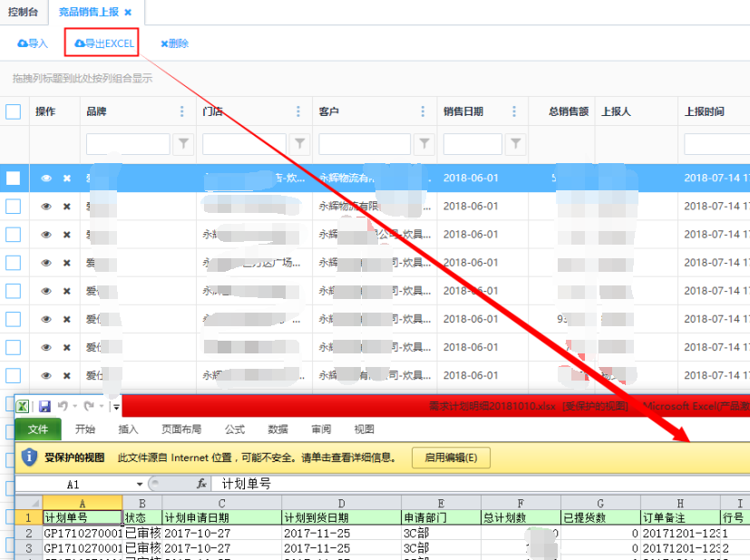This screenshot has width=750, height=560.
Task: Open the 品牌 column filter funnel icon
Action: [183, 143]
